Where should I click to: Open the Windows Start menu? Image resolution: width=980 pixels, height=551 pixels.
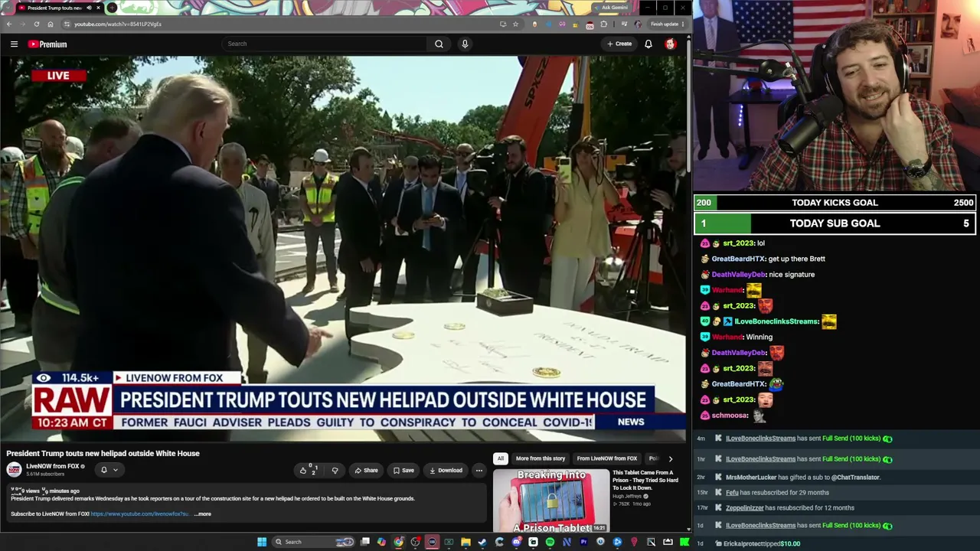pos(262,542)
